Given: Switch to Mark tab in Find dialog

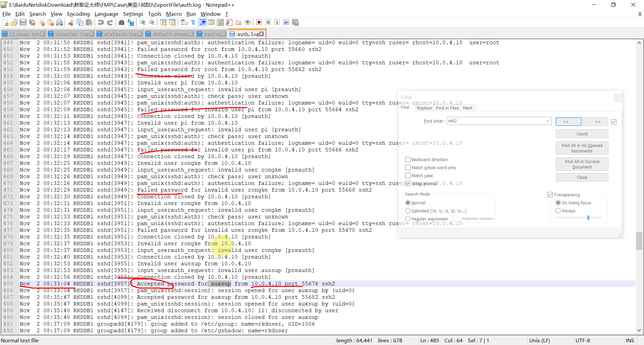Looking at the screenshot, I should click(468, 108).
